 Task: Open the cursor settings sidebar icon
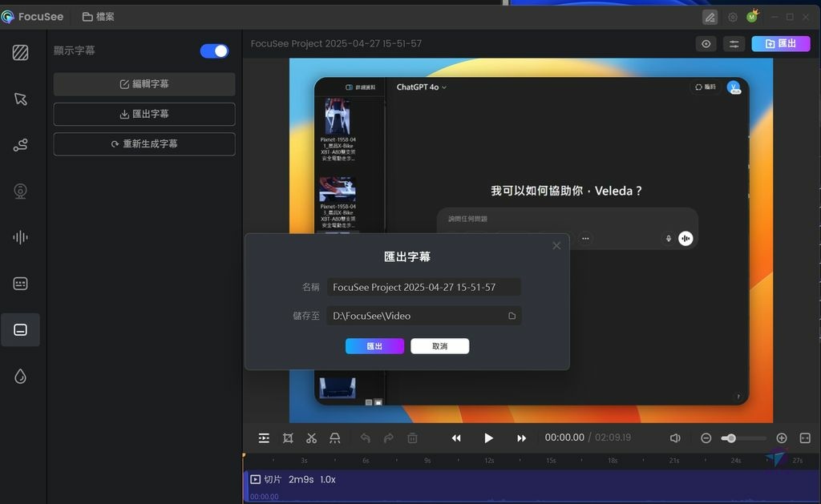(x=20, y=99)
